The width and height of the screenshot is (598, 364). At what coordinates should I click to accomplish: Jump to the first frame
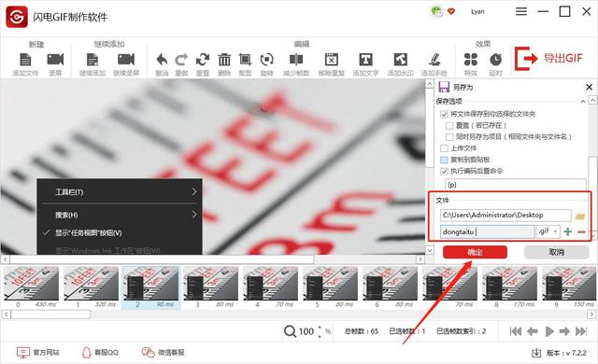pyautogui.click(x=515, y=331)
